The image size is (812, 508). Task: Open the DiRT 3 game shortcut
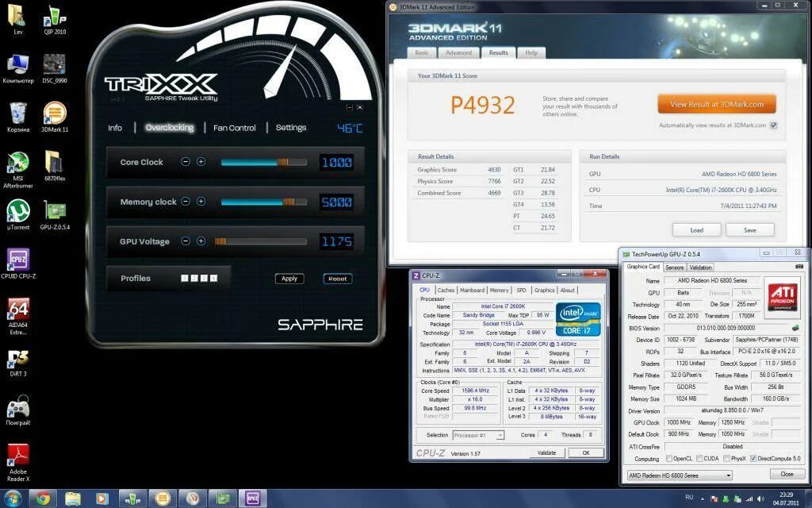(x=18, y=363)
